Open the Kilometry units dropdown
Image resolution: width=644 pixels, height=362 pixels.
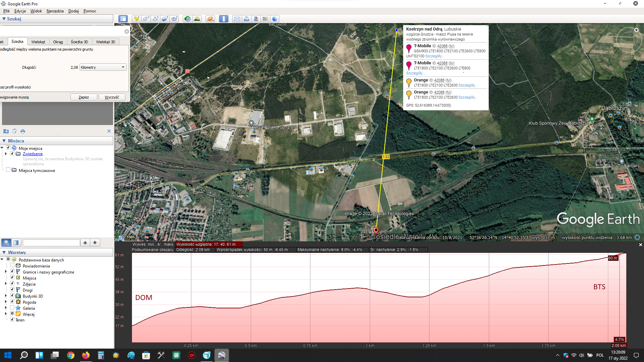click(103, 67)
